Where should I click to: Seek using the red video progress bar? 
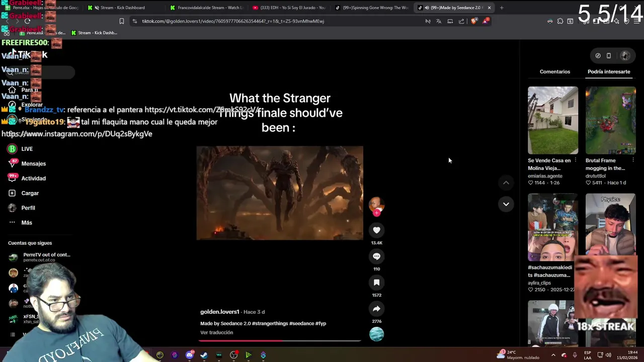pyautogui.click(x=280, y=340)
